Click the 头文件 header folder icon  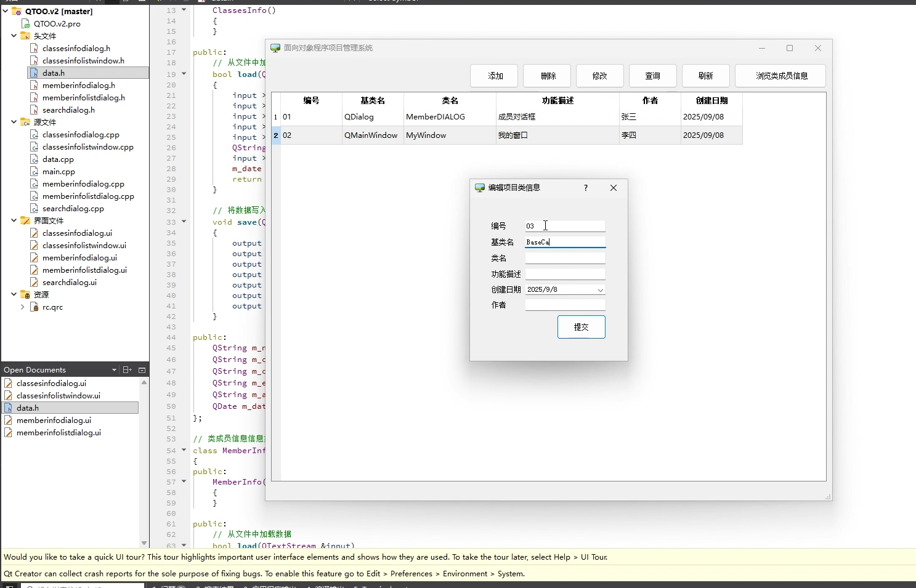(25, 36)
